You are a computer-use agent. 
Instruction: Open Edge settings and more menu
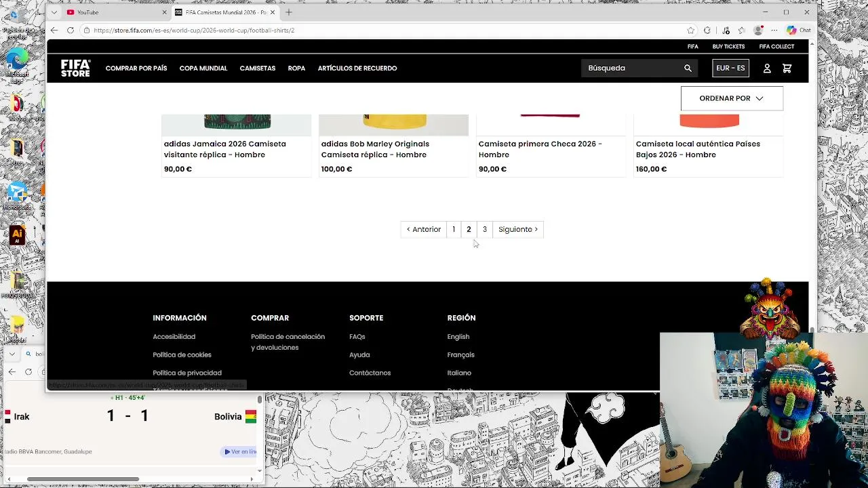pos(774,30)
